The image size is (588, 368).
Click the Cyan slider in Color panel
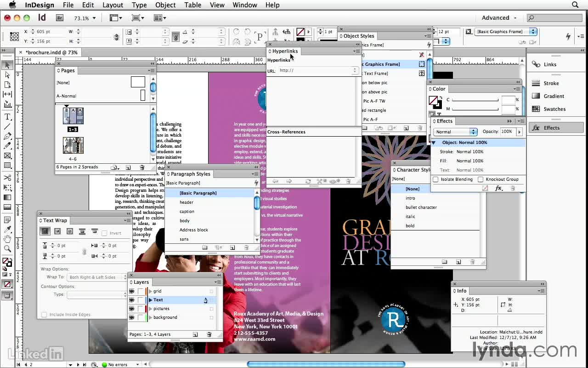[x=475, y=100]
